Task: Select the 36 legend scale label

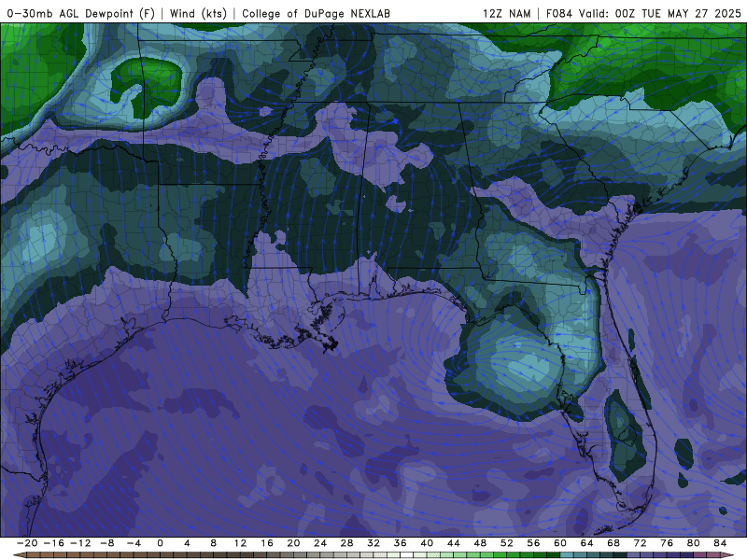Action: [401, 543]
